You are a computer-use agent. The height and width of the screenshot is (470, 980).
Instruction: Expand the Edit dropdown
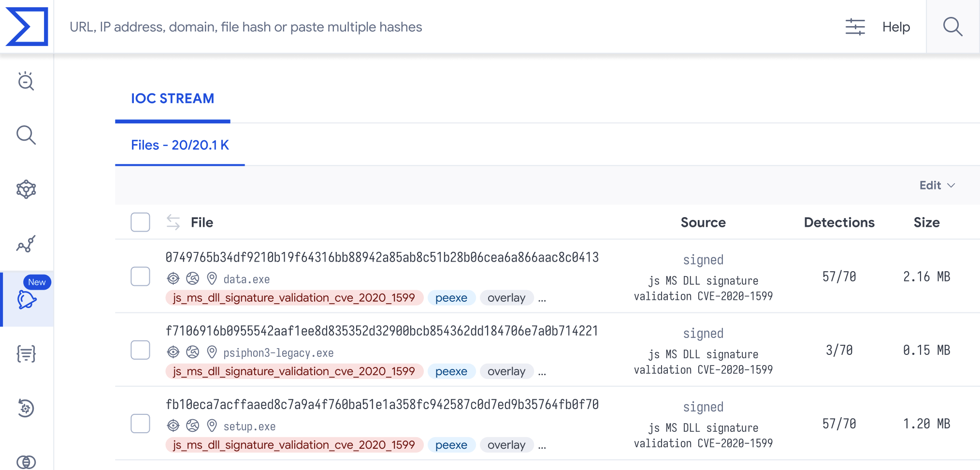(x=937, y=186)
